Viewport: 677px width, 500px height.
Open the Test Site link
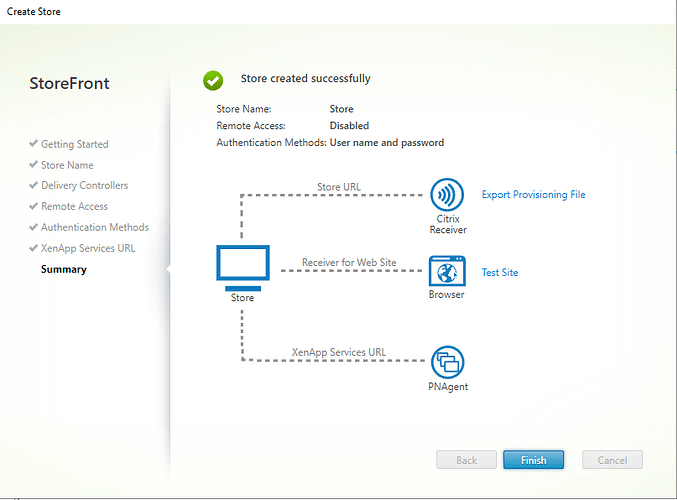click(x=500, y=272)
